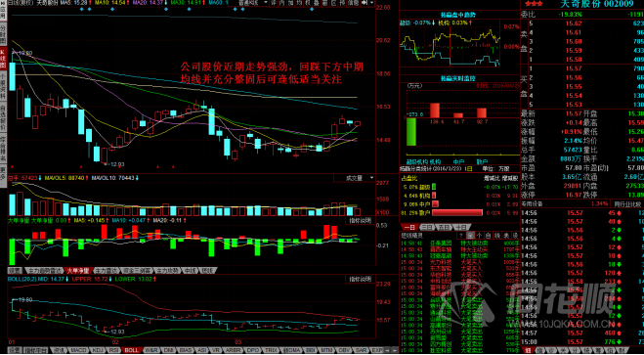Click the arrow icon at toolbar end
The width and height of the screenshot is (644, 355).
coord(364,3)
